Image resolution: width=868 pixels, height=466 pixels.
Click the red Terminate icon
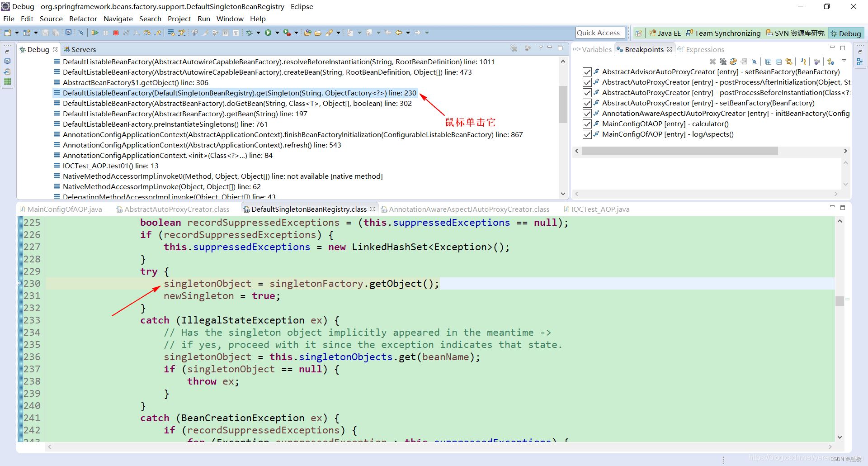(116, 33)
